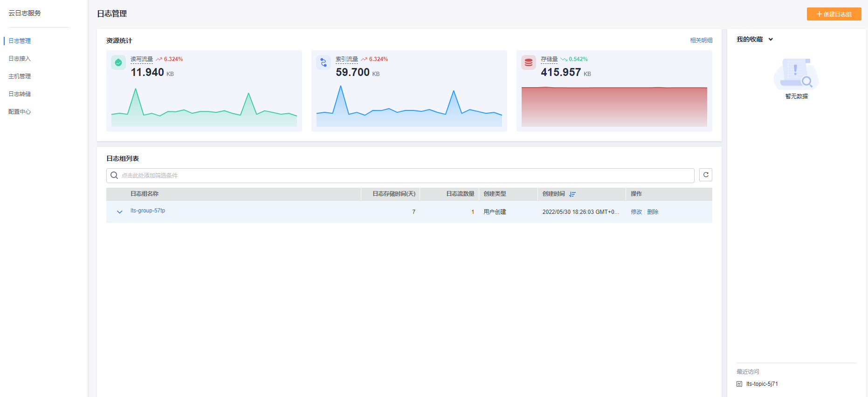Open 日志转储 in the sidebar
Screen dimensions: 868x397
point(20,94)
